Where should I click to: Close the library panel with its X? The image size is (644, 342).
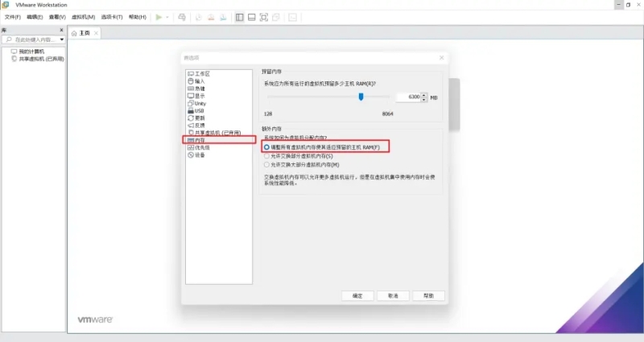click(62, 30)
